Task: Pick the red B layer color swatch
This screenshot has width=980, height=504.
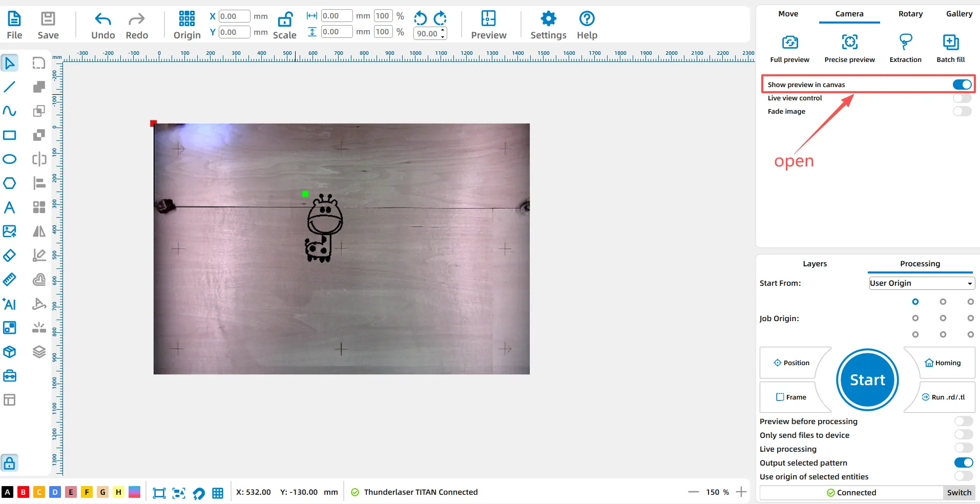Action: [x=23, y=492]
